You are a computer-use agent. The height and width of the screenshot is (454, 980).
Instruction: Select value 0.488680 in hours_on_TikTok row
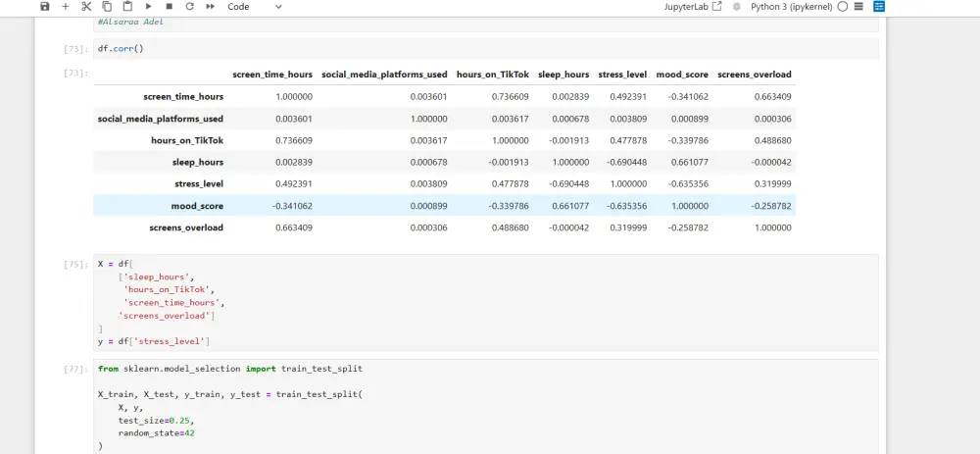tap(773, 140)
